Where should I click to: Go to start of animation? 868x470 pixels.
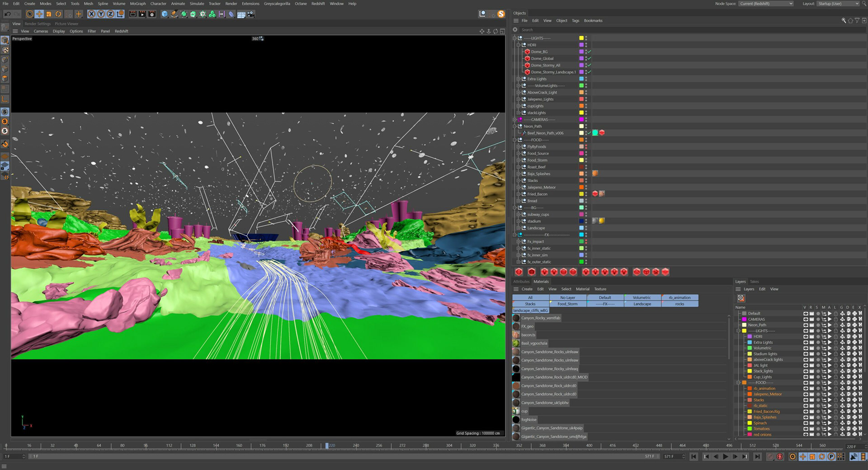693,456
